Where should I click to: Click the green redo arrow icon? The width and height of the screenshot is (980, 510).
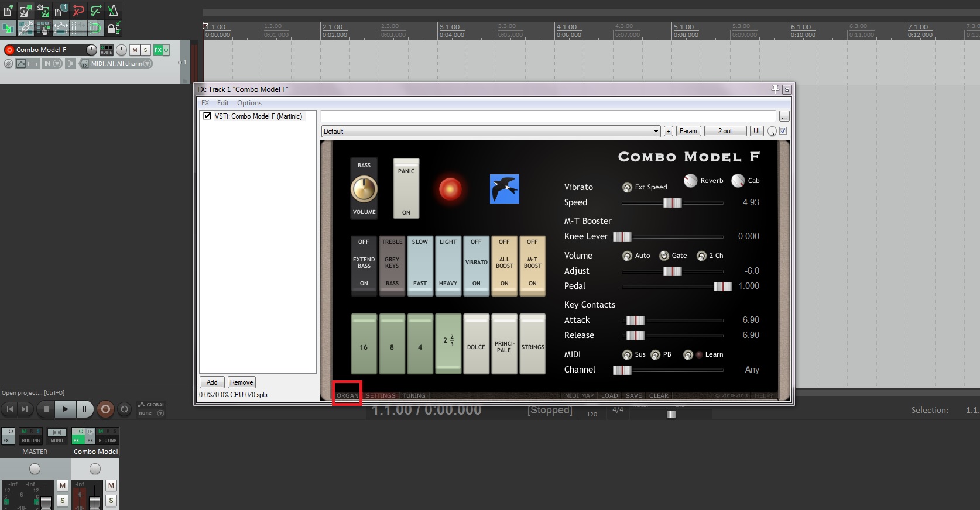pyautogui.click(x=96, y=10)
